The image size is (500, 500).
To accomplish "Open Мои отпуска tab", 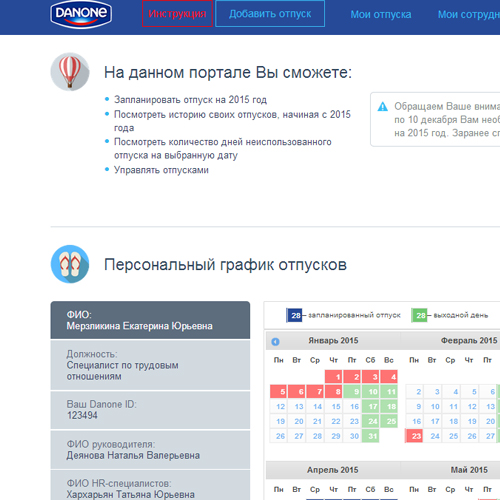I will tap(381, 14).
